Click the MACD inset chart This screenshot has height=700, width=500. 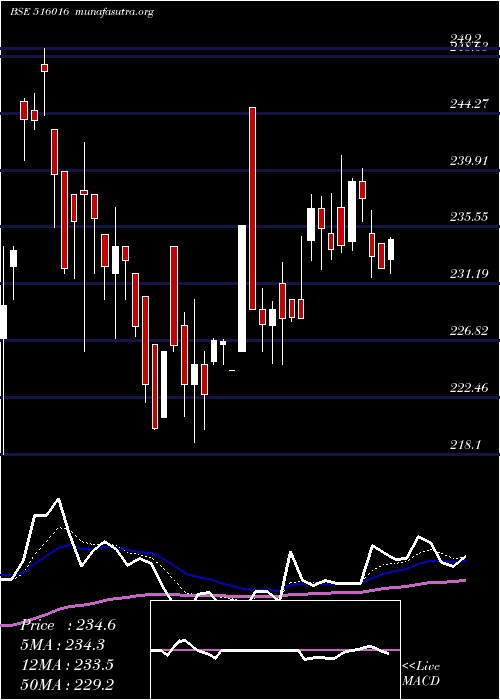pos(275,650)
